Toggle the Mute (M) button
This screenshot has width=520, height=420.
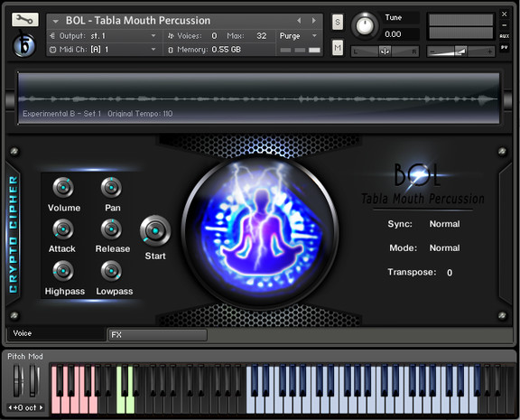[x=338, y=48]
